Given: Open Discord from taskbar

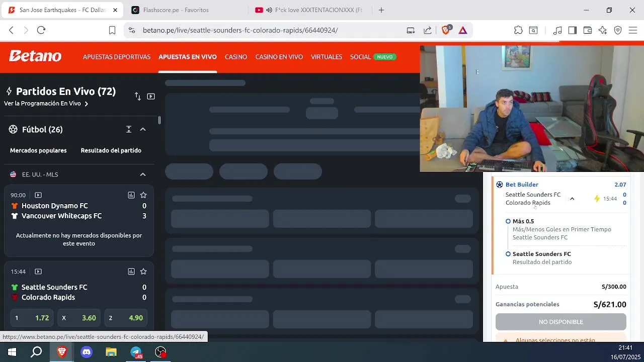Looking at the screenshot, I should (87, 352).
